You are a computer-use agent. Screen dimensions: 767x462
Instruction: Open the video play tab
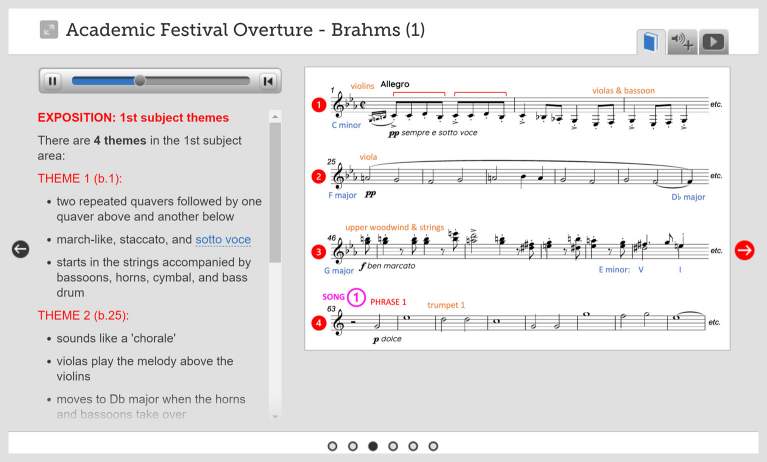click(x=713, y=42)
